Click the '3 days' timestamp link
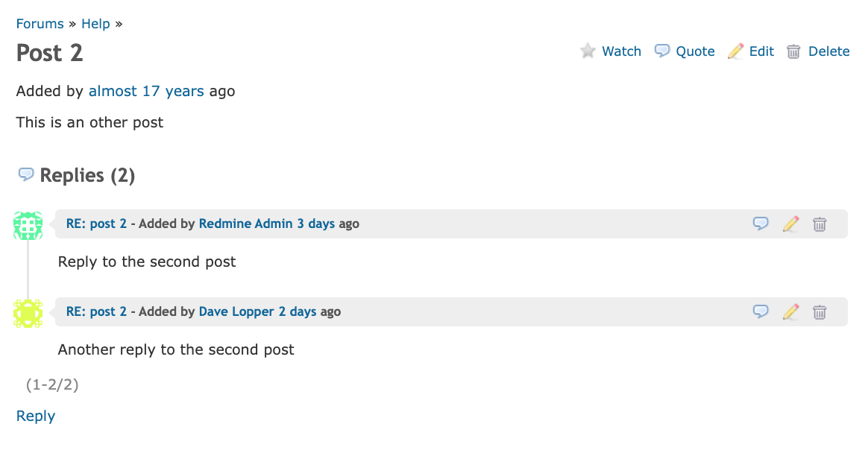Screen dimensions: 868x450 (316, 224)
